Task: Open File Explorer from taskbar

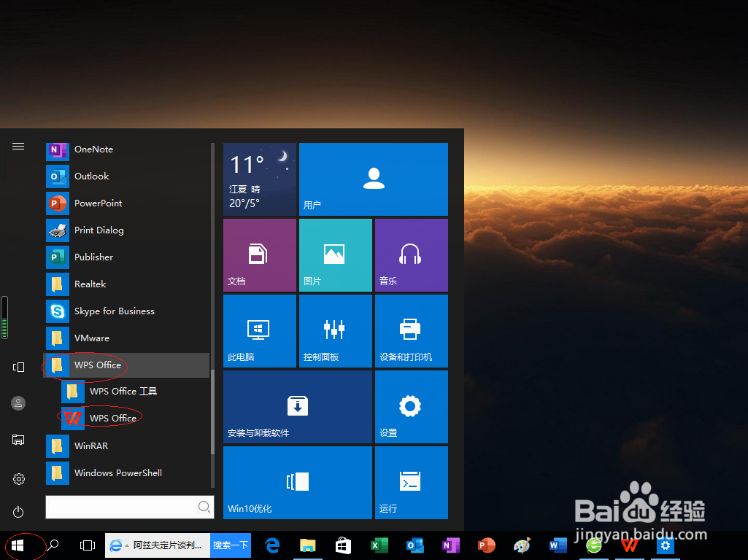Action: click(x=308, y=545)
